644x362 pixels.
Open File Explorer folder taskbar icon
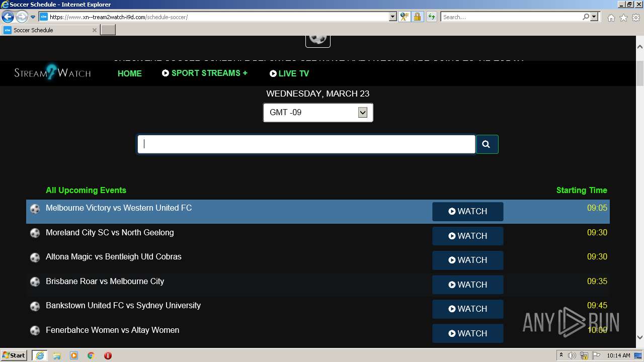57,355
